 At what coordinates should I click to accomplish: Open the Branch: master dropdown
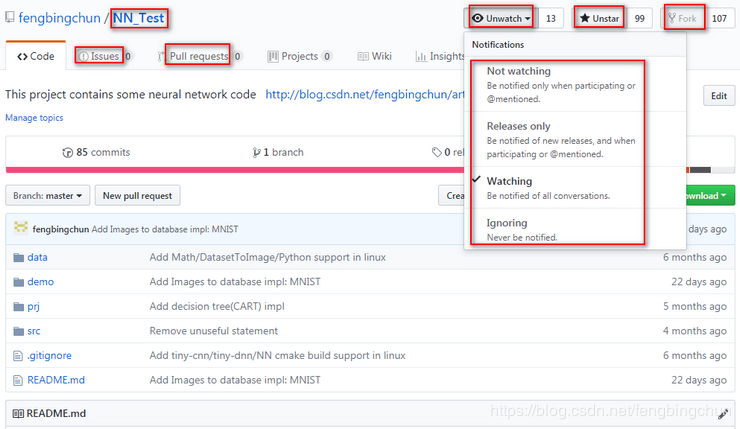tap(47, 195)
